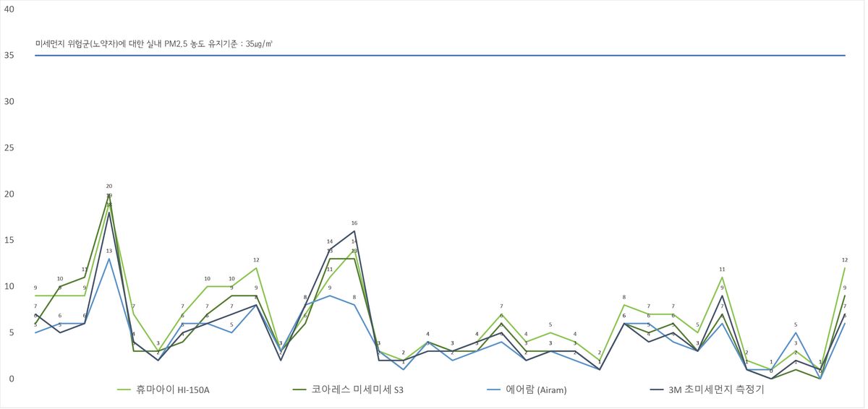Click the y-axis label 35

tap(9, 55)
